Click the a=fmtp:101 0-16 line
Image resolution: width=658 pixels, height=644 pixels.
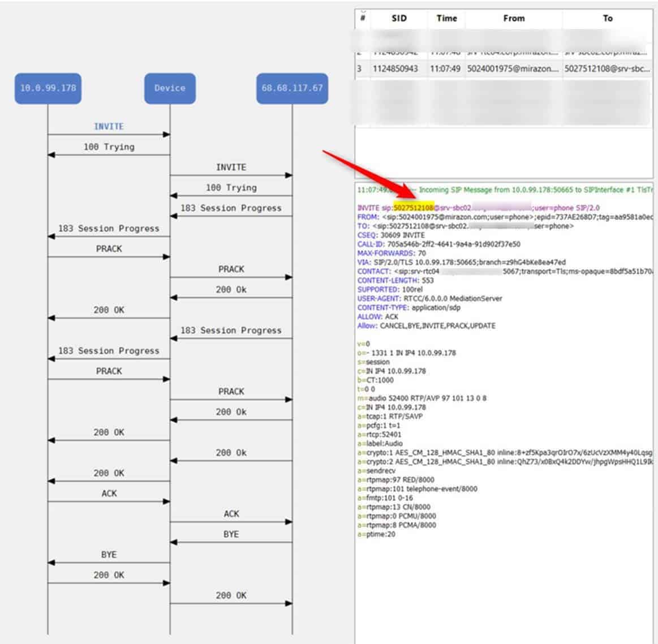pyautogui.click(x=385, y=498)
